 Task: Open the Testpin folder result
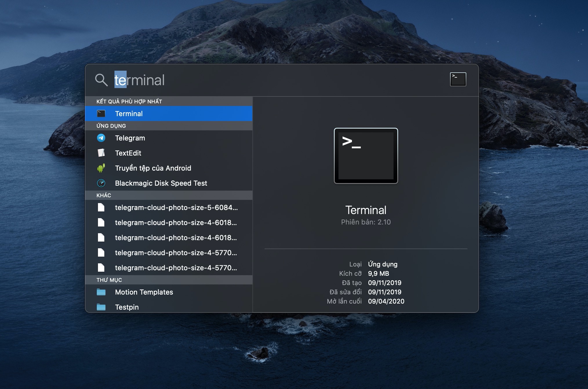click(169, 307)
